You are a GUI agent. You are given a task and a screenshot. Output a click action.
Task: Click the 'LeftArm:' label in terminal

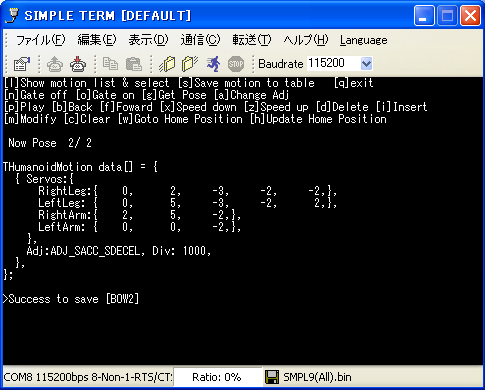point(62,227)
